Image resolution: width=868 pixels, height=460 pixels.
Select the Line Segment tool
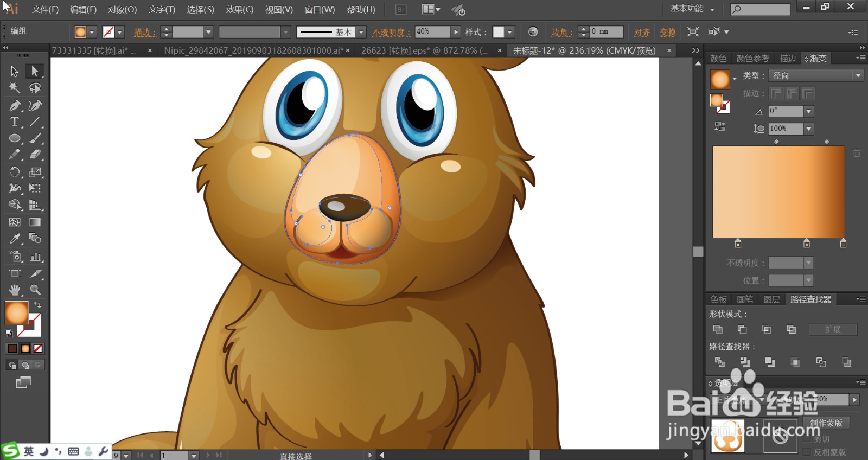coord(35,122)
